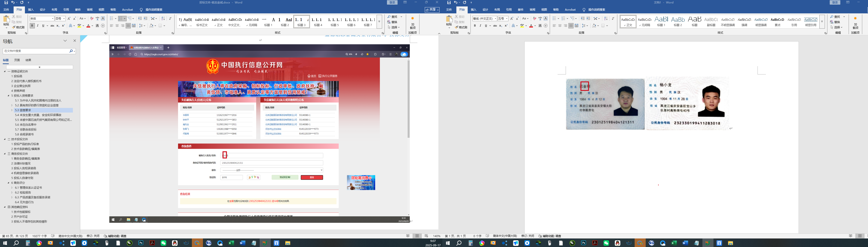Expand styles gallery in left Word window

pyautogui.click(x=379, y=22)
